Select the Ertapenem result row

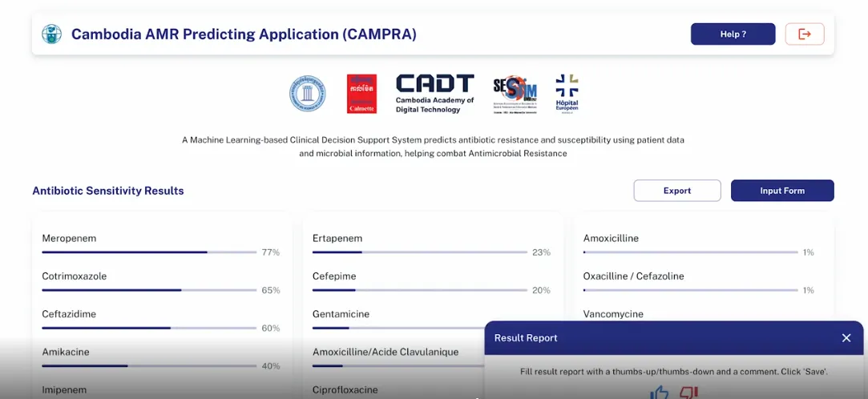(x=337, y=239)
